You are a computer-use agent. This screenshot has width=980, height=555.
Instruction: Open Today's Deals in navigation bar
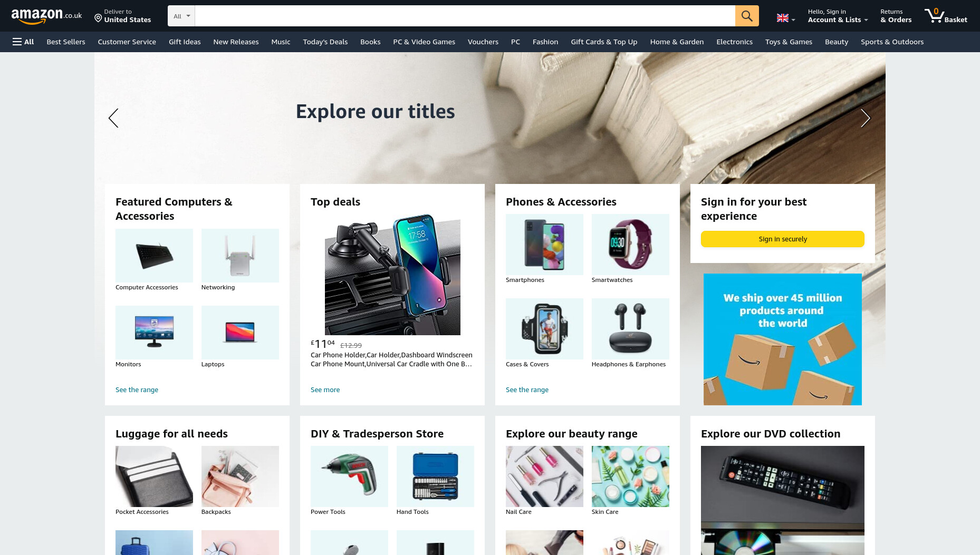325,42
